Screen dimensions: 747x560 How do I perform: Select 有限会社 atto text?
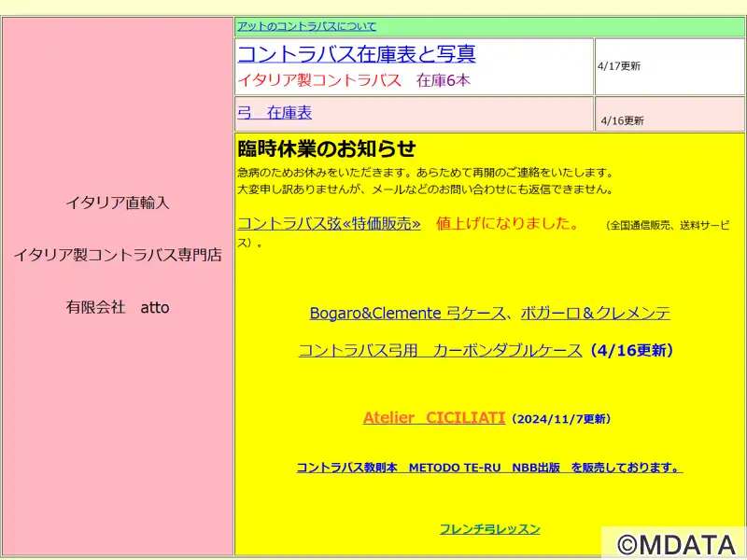point(118,307)
